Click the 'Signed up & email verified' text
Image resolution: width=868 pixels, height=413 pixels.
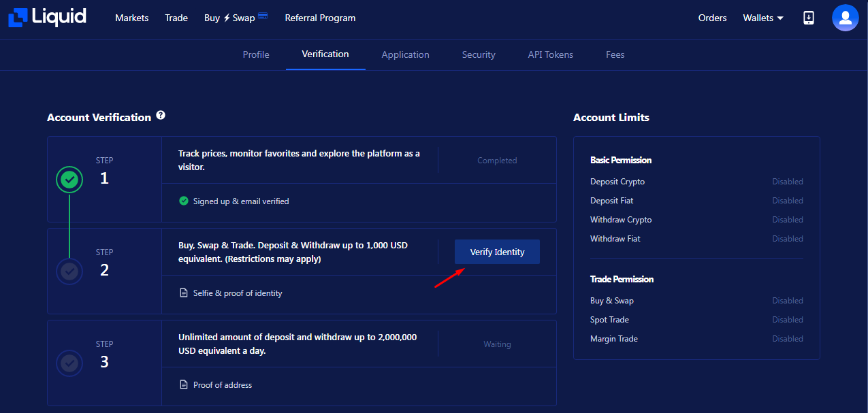coord(241,201)
